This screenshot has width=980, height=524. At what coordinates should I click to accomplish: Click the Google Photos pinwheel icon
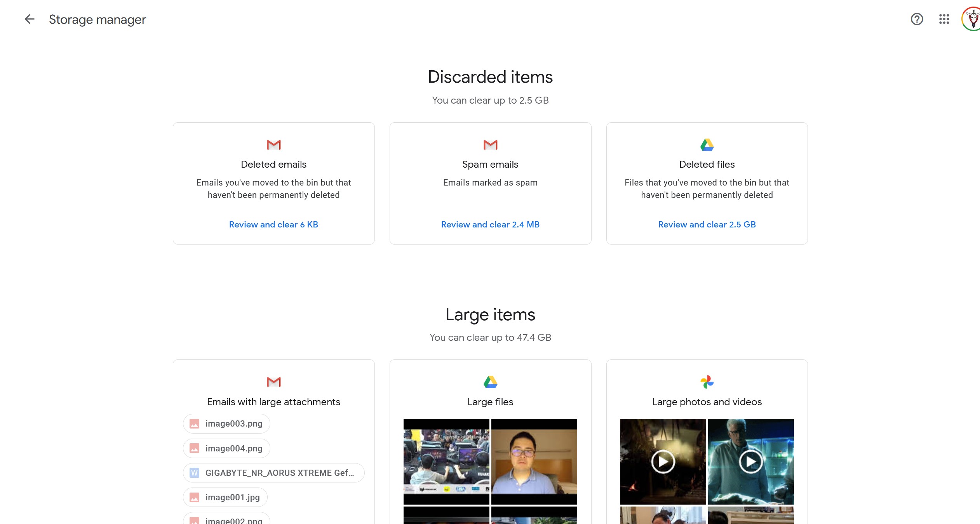point(707,382)
